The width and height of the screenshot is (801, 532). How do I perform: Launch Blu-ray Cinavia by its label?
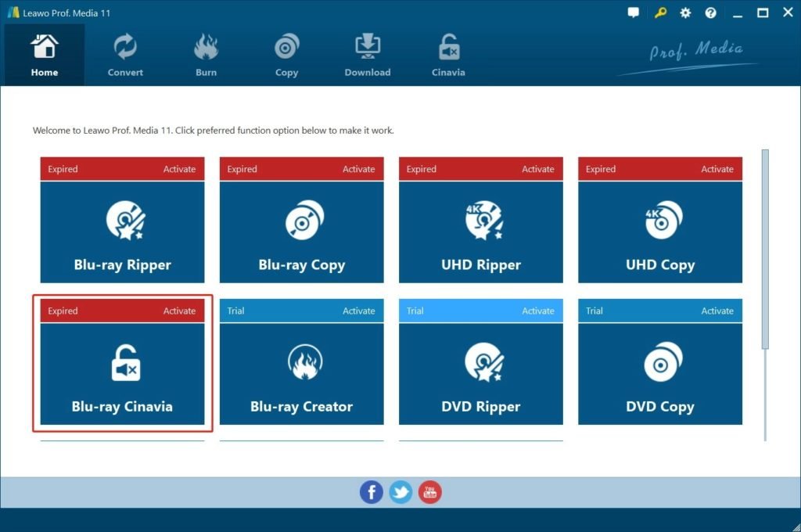coord(122,407)
